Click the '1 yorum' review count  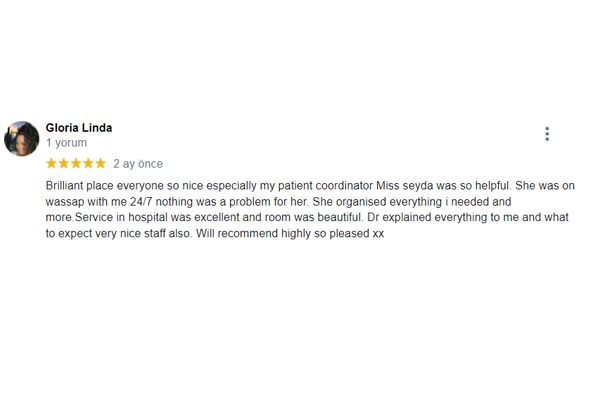click(x=66, y=143)
